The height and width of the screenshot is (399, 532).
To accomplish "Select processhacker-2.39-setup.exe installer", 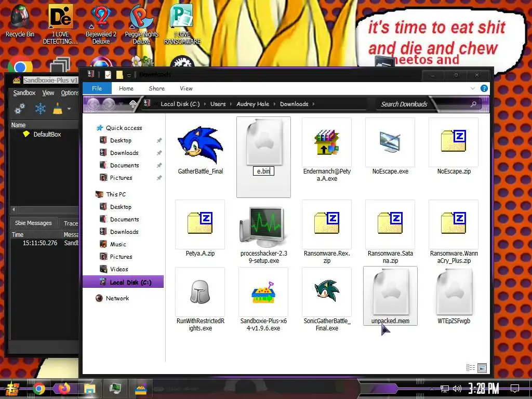I will pyautogui.click(x=263, y=232).
